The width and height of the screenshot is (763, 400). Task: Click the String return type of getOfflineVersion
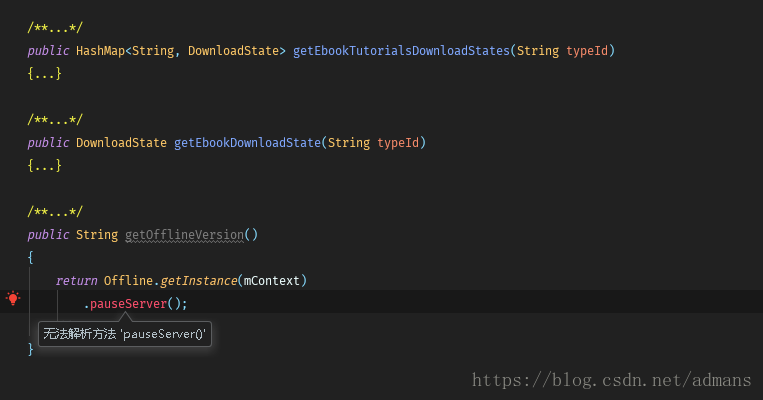97,235
